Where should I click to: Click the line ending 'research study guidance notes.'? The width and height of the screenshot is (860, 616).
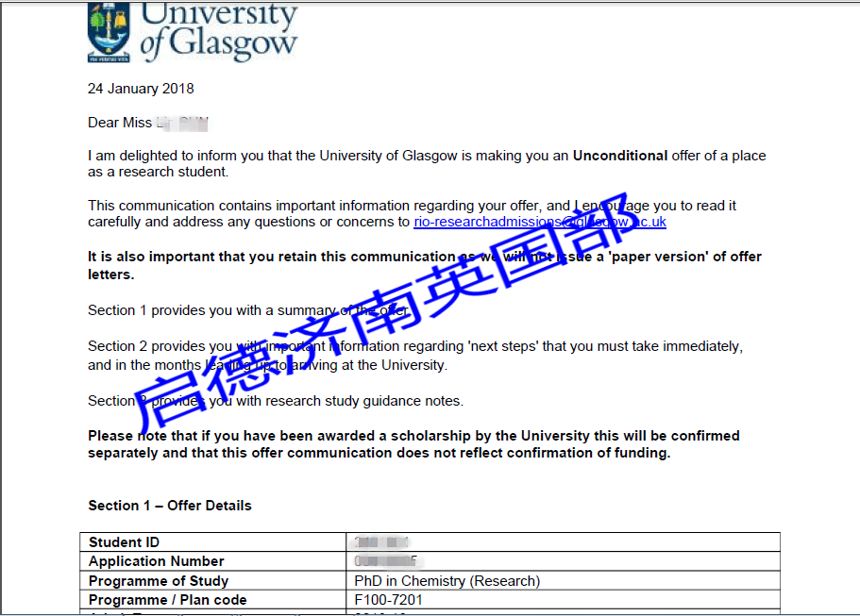click(276, 401)
